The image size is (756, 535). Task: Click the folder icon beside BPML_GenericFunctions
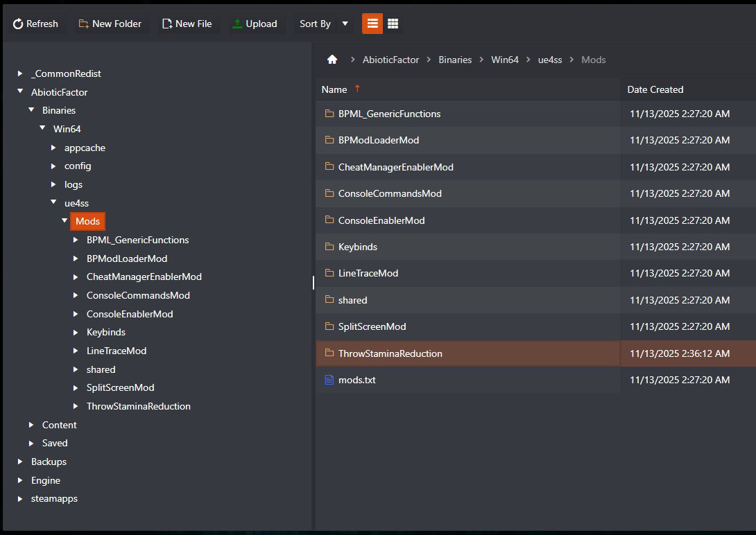point(329,113)
